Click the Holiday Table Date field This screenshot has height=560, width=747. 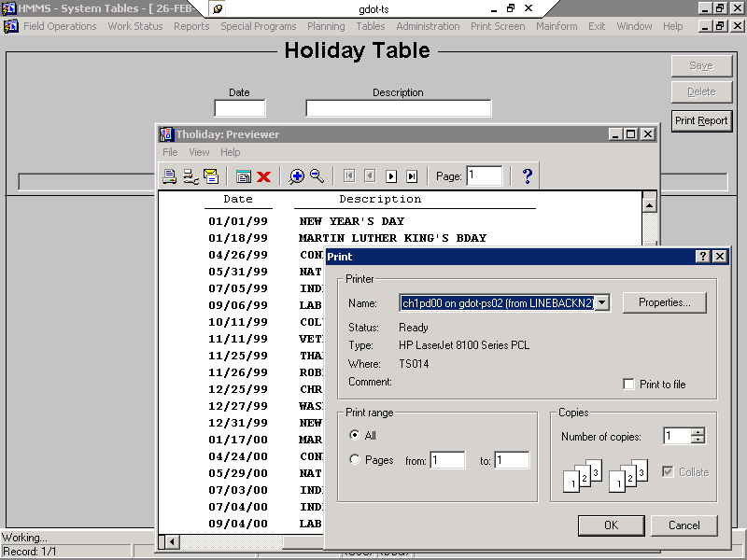(x=240, y=108)
